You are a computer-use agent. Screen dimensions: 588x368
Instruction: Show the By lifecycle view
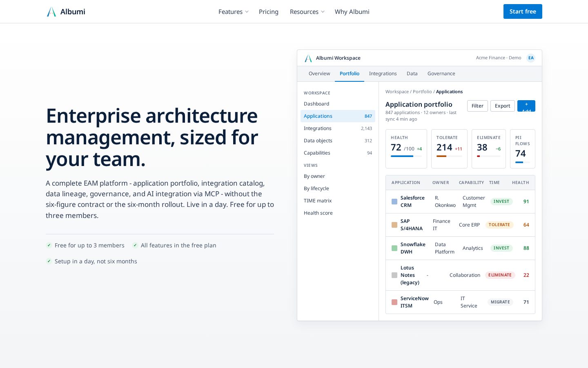click(x=338, y=188)
